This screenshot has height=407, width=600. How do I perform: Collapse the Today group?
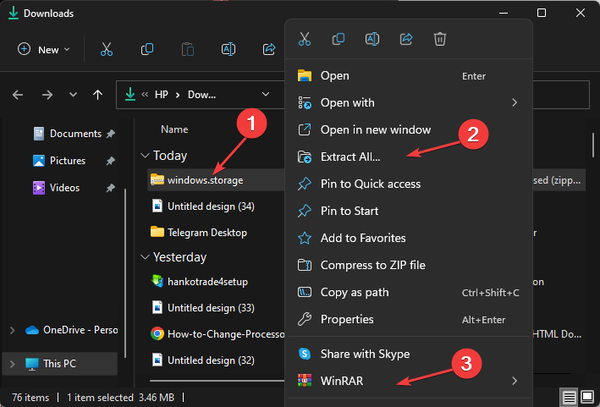click(x=145, y=156)
